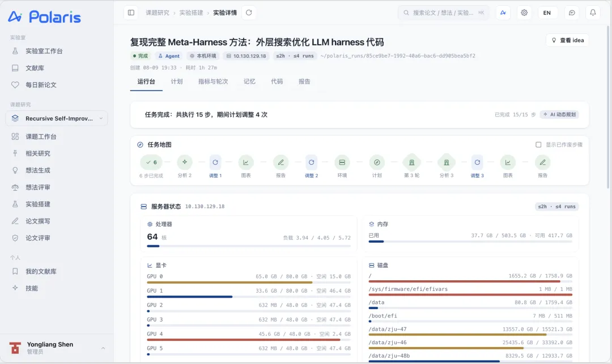Expand the Recursive Self-Improv... project dropdown
Screen dimensions: 612x364
coord(57,118)
